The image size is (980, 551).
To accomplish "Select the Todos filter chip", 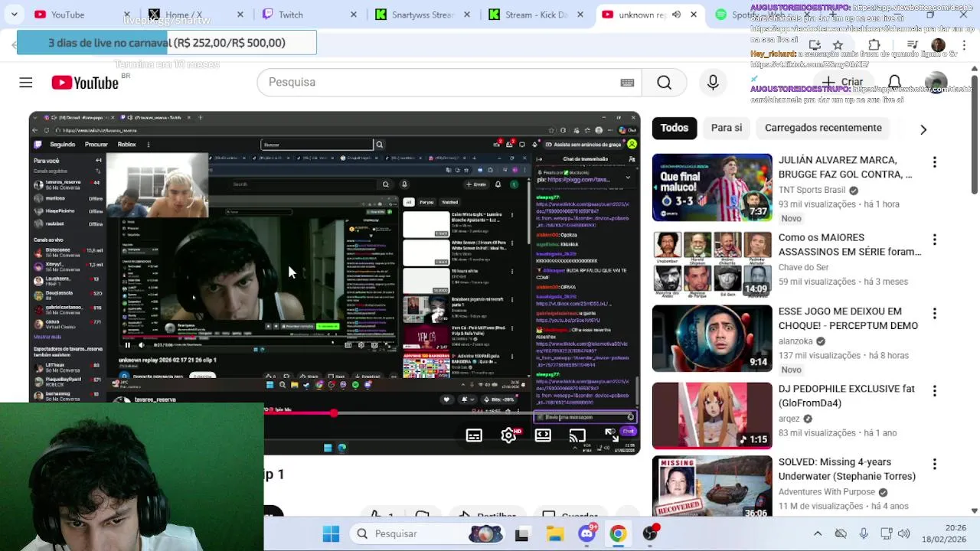I will pyautogui.click(x=675, y=128).
